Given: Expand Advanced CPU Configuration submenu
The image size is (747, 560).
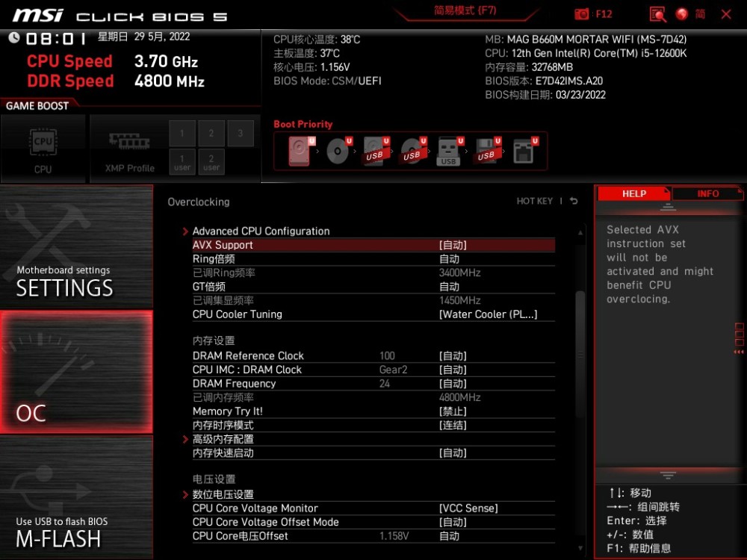Looking at the screenshot, I should (261, 231).
